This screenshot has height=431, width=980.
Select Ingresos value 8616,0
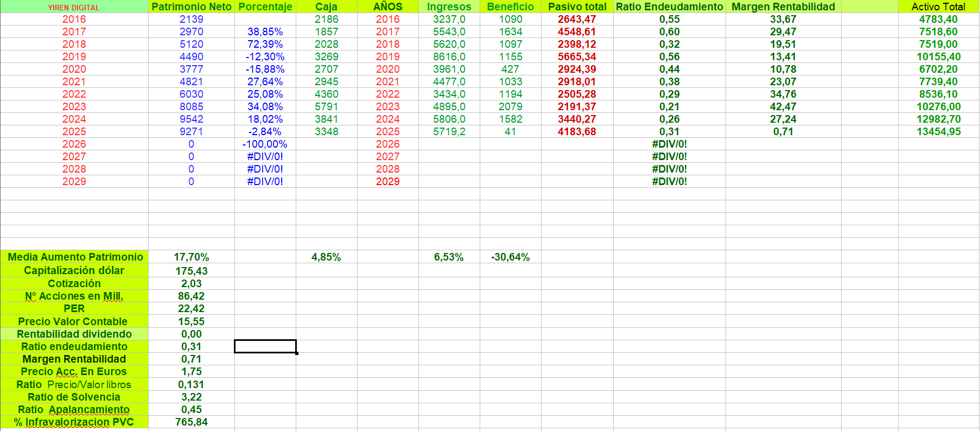[449, 57]
